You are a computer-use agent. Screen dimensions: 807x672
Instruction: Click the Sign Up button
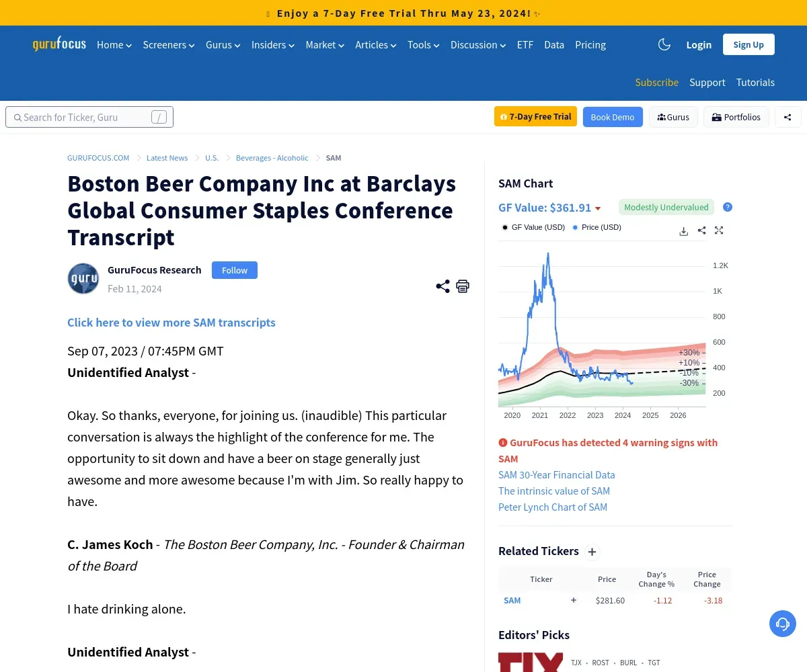click(748, 44)
